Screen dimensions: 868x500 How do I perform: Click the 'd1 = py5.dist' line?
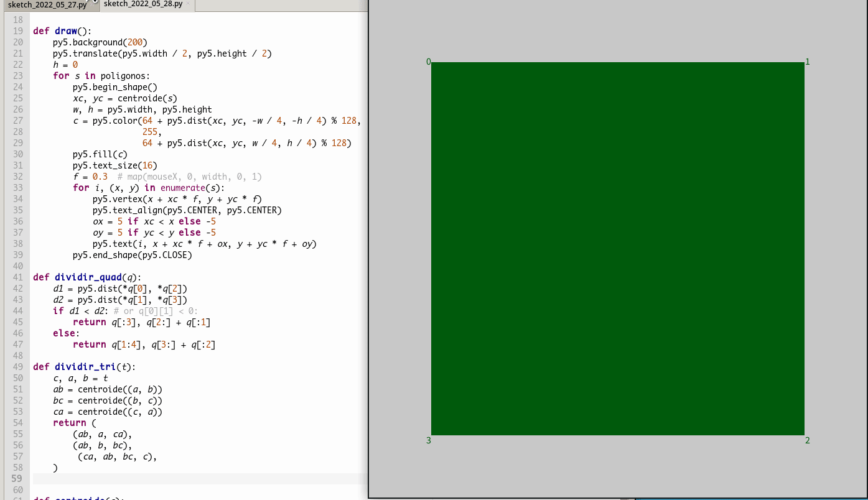coord(120,289)
